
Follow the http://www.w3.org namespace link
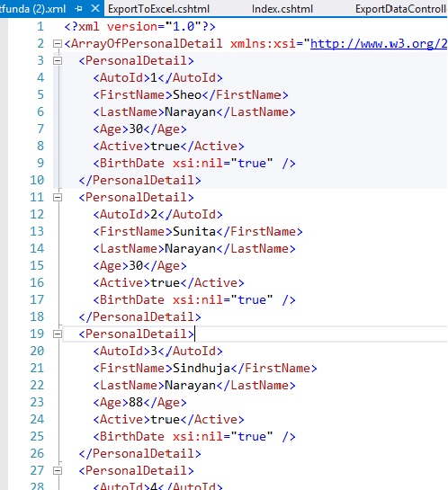click(379, 44)
